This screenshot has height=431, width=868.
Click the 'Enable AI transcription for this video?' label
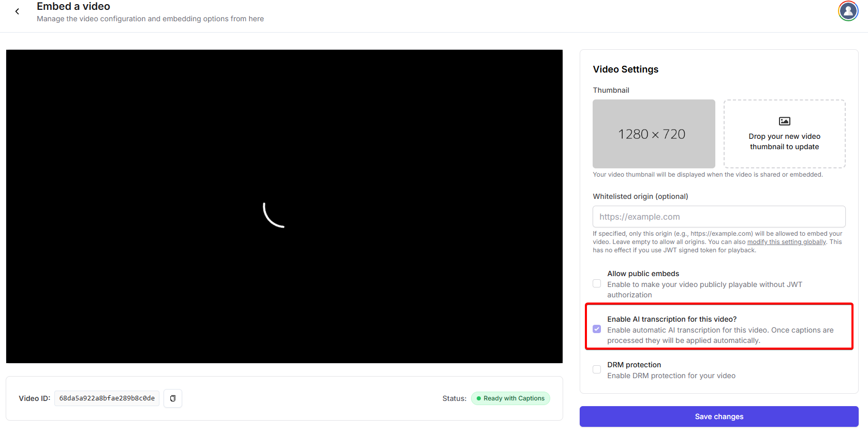click(671, 319)
